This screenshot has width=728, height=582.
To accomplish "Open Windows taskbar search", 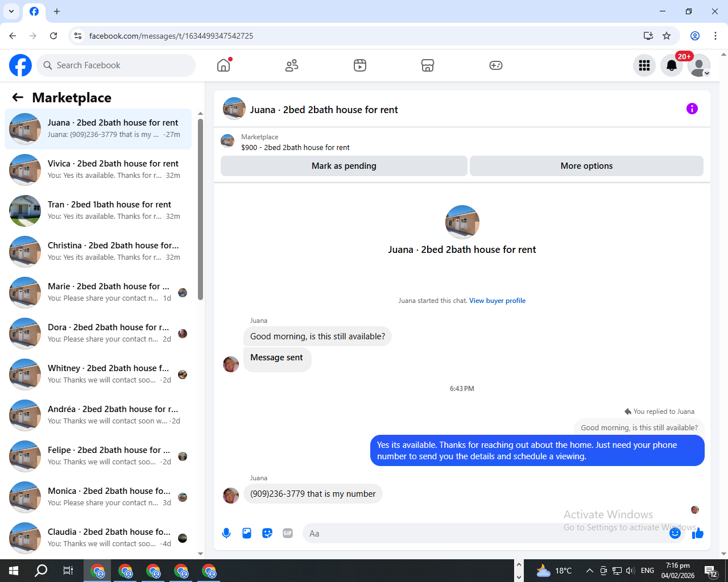I will click(x=41, y=571).
